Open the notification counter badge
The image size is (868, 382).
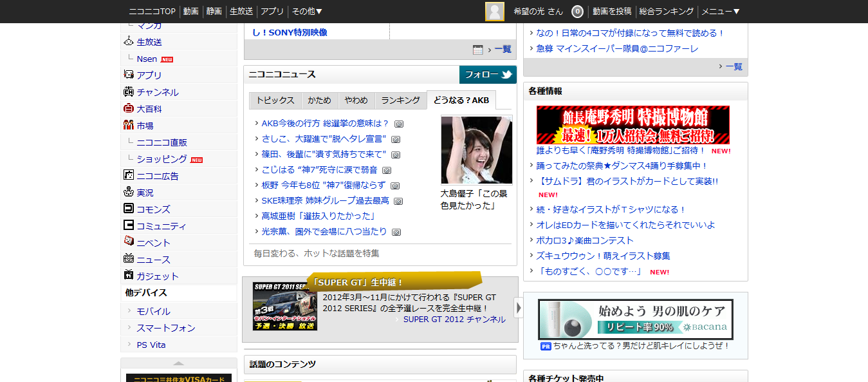(578, 12)
